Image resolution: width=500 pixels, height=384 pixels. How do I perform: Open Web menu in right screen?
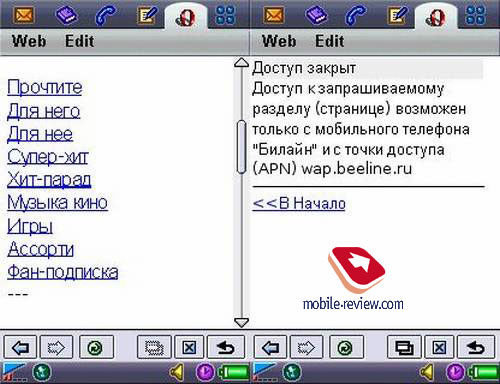(279, 41)
